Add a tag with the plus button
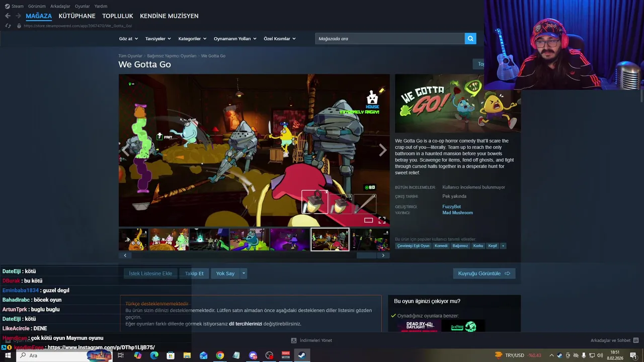This screenshot has width=644, height=362. click(x=503, y=246)
